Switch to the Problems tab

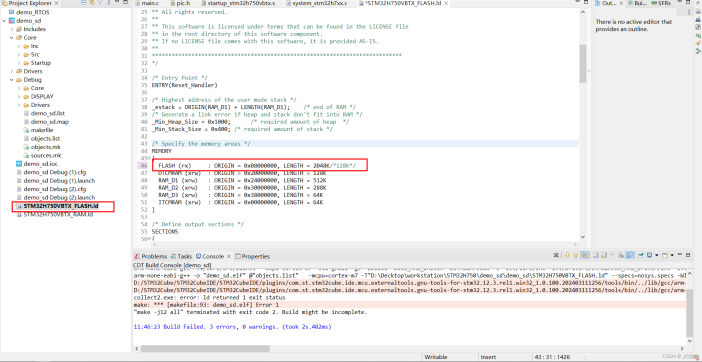coord(150,256)
